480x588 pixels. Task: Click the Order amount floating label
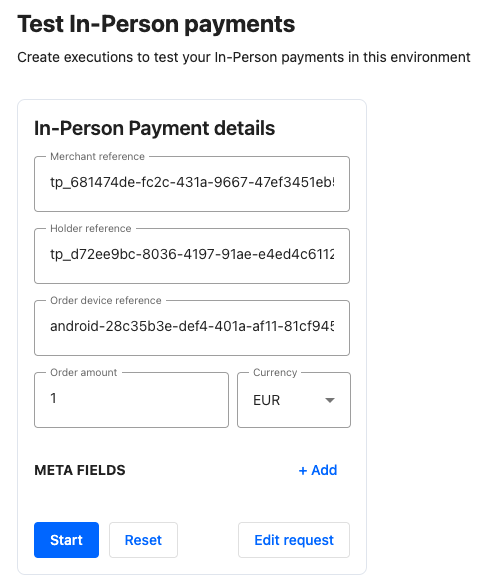[x=84, y=372]
